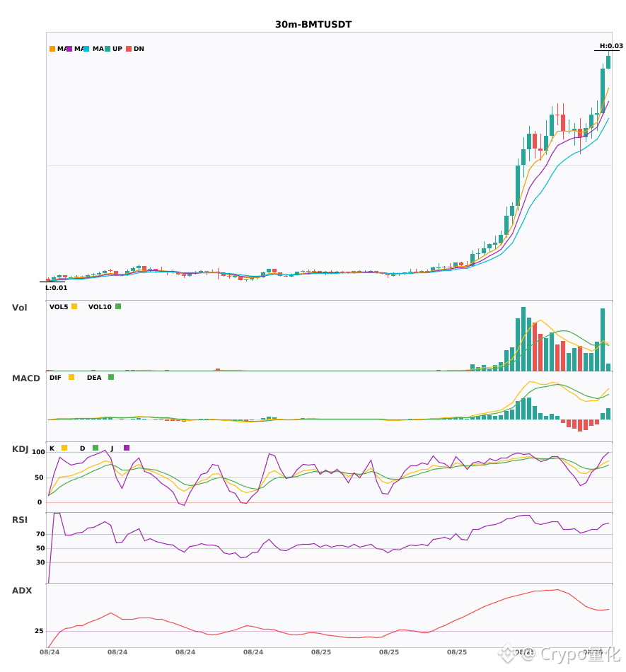The height and width of the screenshot is (672, 626).
Task: Select the red DN legend swatch
Action: pyautogui.click(x=129, y=49)
